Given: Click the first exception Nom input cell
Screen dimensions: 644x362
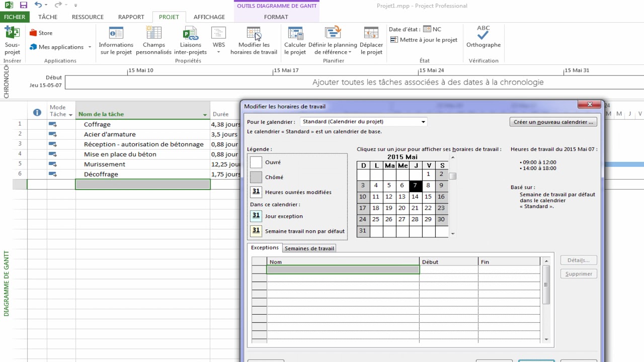Looking at the screenshot, I should (x=343, y=269).
